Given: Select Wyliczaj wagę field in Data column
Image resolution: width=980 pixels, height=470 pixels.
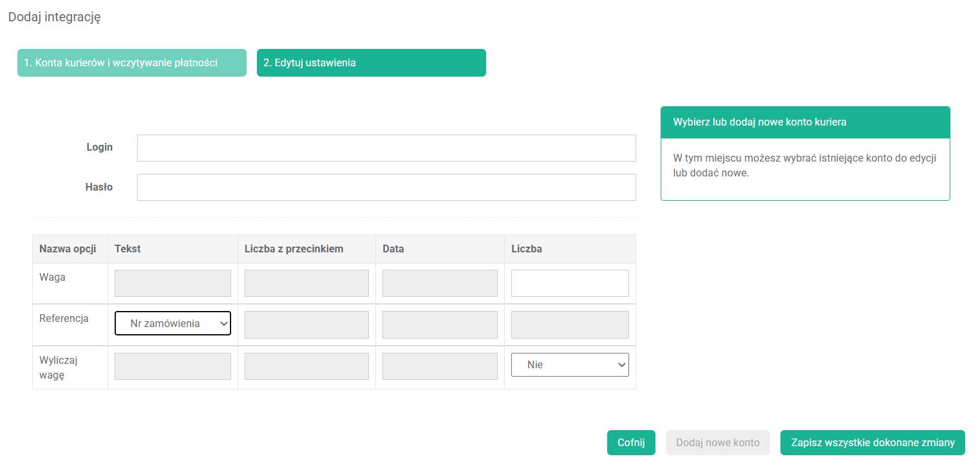Looking at the screenshot, I should (440, 366).
